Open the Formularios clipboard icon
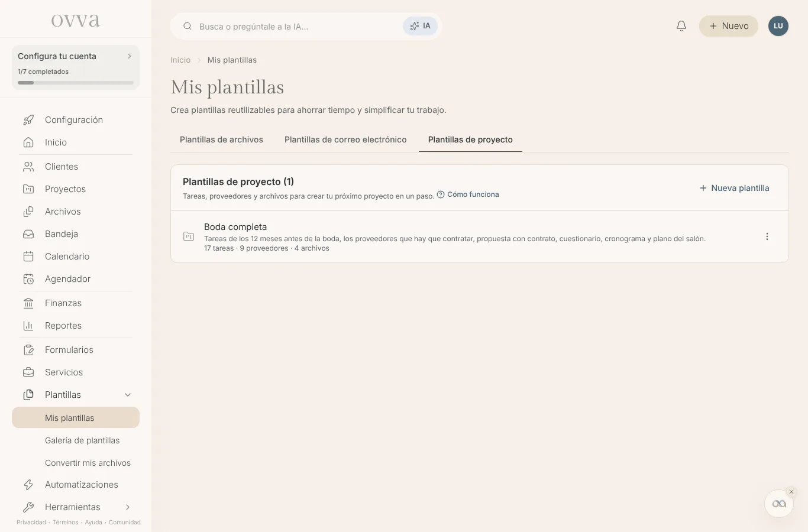The width and height of the screenshot is (808, 532). [x=28, y=350]
